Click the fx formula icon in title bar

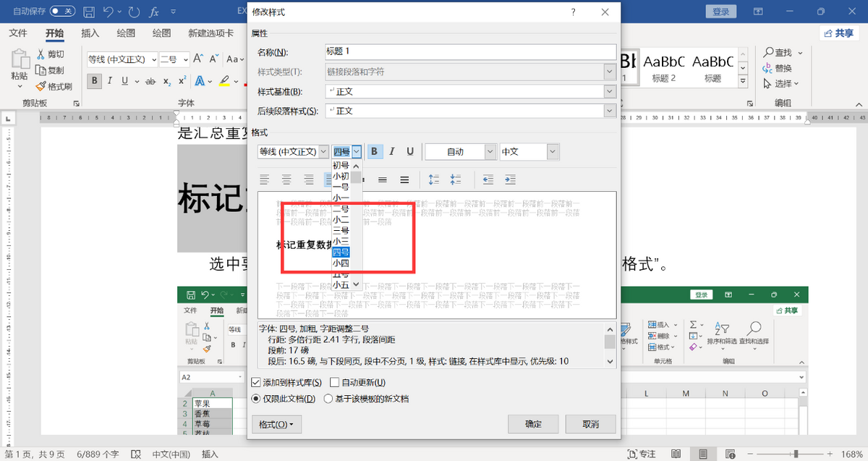pos(154,12)
